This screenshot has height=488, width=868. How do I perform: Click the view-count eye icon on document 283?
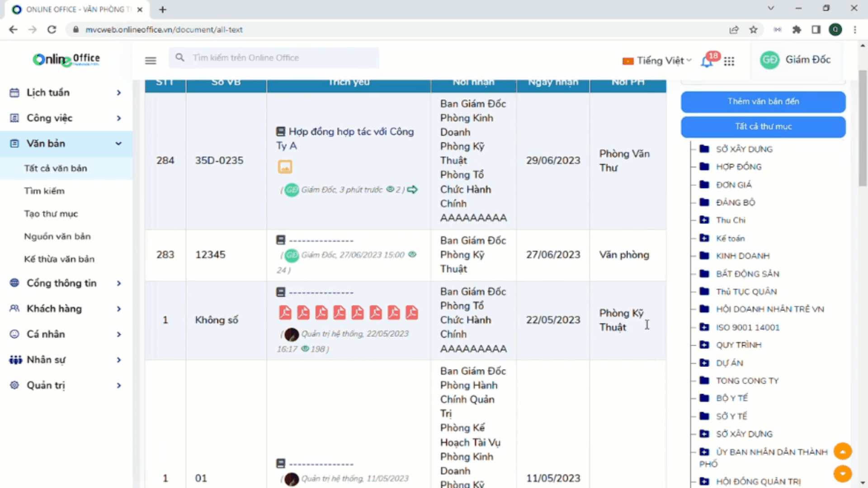412,254
